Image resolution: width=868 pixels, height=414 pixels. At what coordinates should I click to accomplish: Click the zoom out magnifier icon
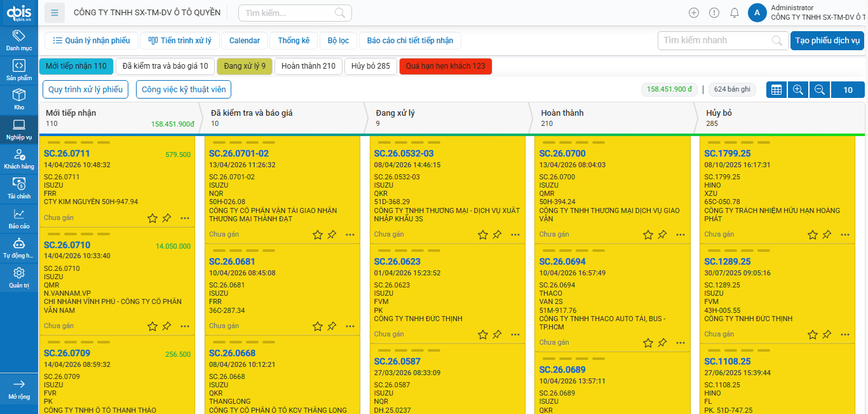pos(820,90)
